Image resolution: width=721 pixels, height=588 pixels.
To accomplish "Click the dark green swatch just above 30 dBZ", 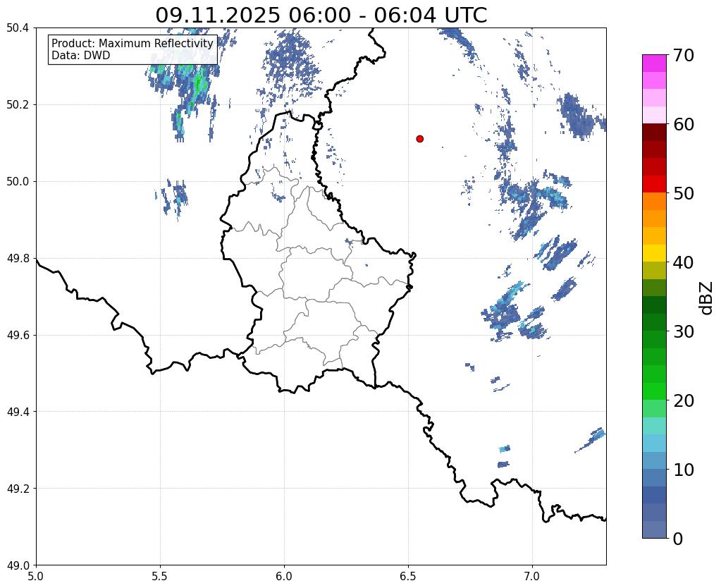I will tap(654, 322).
